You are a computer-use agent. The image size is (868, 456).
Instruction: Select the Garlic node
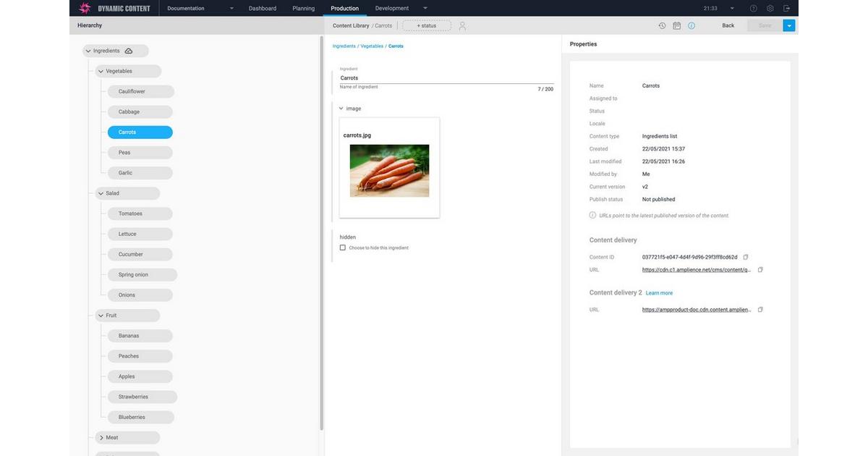tap(140, 173)
